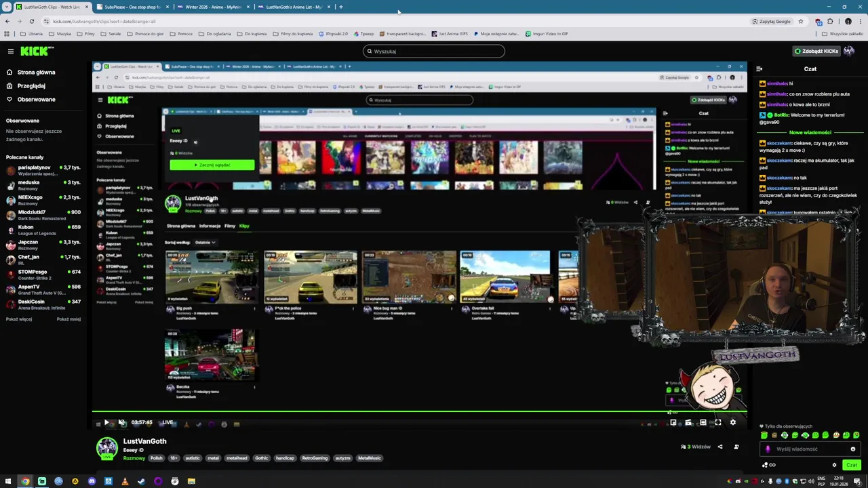Open Chrome from the Windows taskbar
868x488 pixels.
(25, 481)
